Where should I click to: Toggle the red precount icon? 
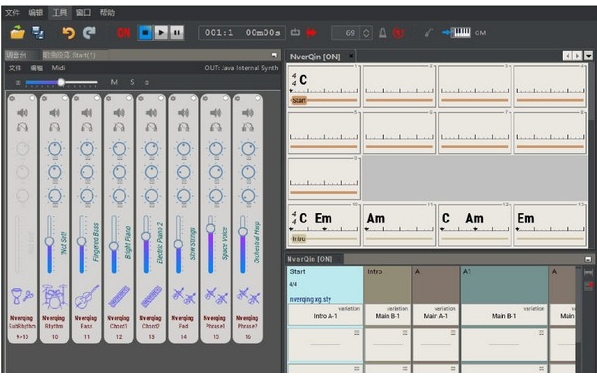click(399, 33)
